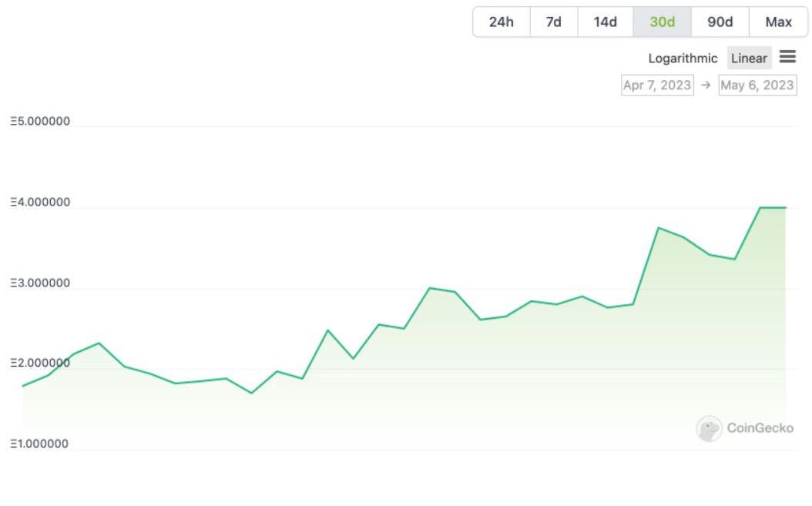Click the Ξ2.000000 axis label
This screenshot has height=506, width=812.
click(40, 364)
